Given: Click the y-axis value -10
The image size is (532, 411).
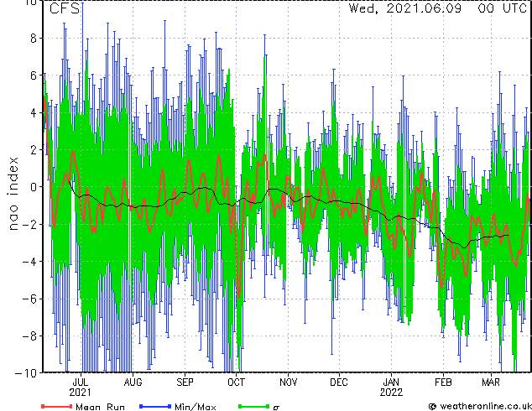Looking at the screenshot, I should click(x=26, y=373).
